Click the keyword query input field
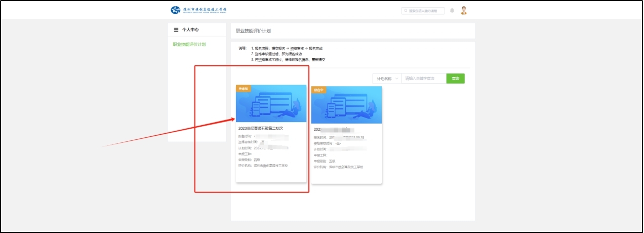The width and height of the screenshot is (644, 233). [x=423, y=79]
